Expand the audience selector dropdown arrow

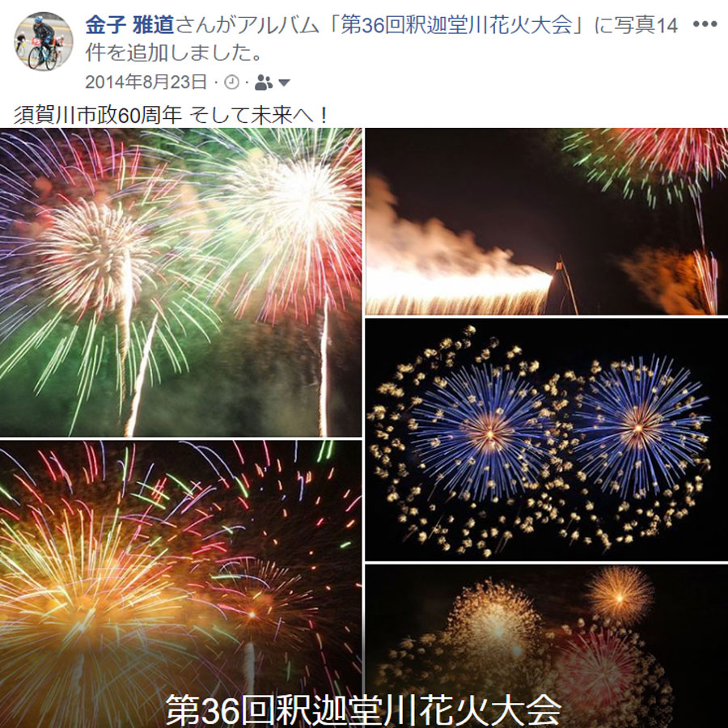(x=284, y=83)
